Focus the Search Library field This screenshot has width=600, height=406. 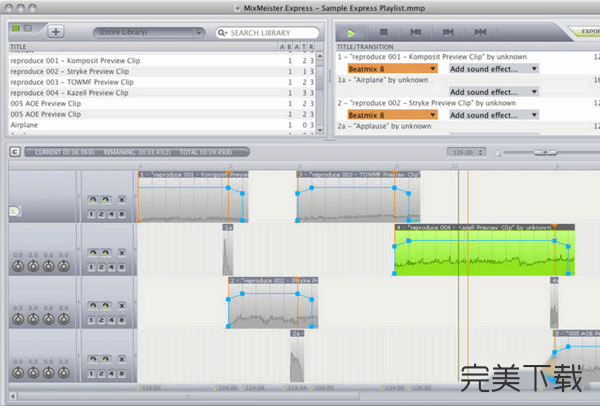[x=267, y=33]
